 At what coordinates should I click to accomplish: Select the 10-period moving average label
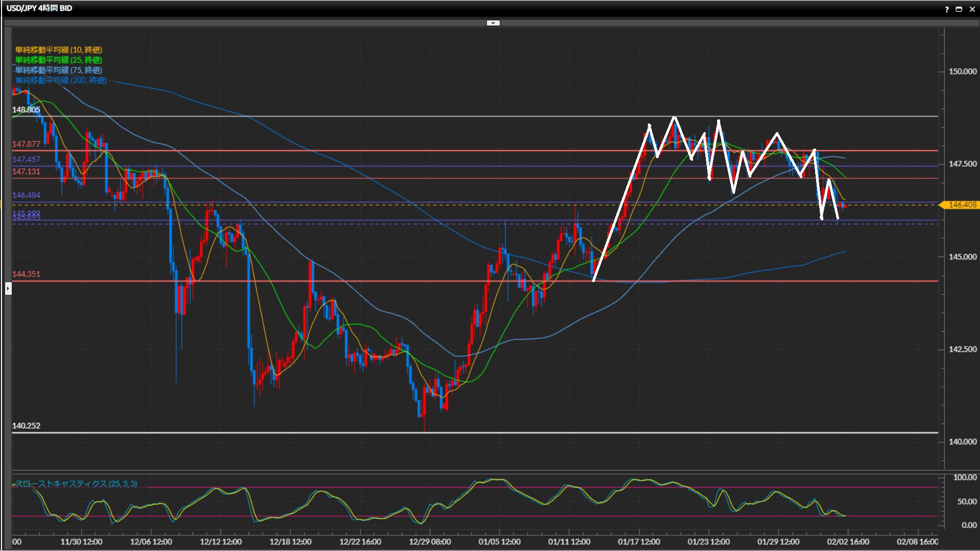[58, 49]
